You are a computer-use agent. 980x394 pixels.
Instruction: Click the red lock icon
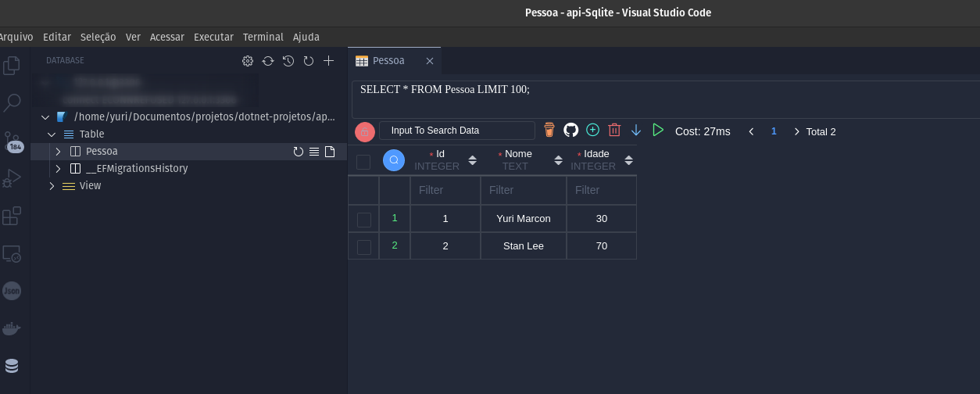pyautogui.click(x=365, y=132)
